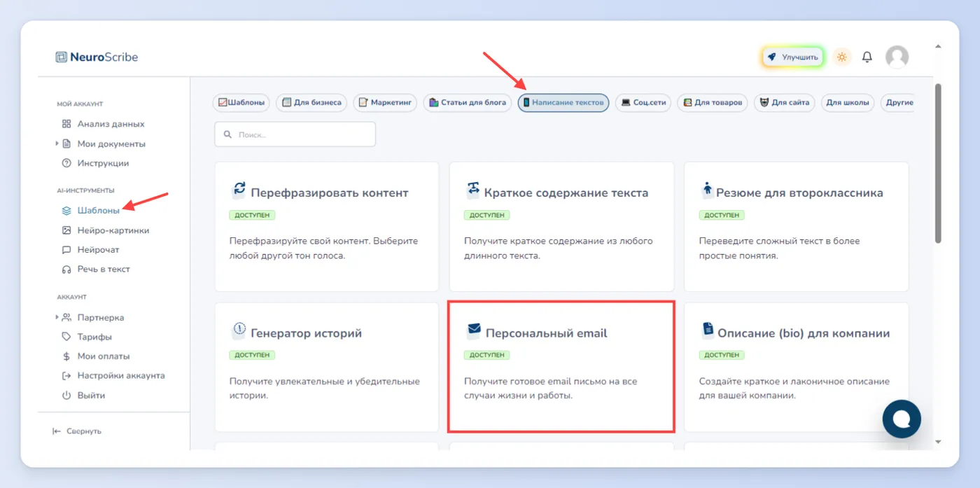Select the Шаблоны filter tab
The image size is (980, 488).
click(241, 103)
